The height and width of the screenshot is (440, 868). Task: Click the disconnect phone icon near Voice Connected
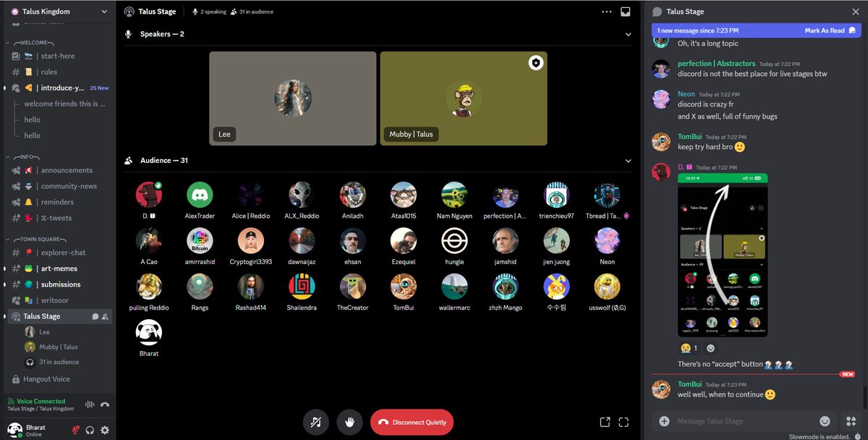tap(105, 405)
